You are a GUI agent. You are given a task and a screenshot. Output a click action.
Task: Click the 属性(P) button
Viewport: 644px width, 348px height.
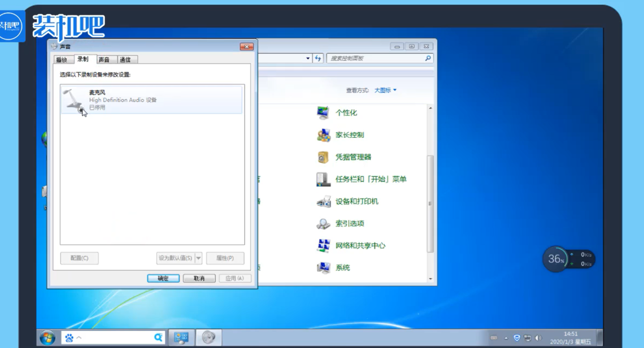pos(225,258)
